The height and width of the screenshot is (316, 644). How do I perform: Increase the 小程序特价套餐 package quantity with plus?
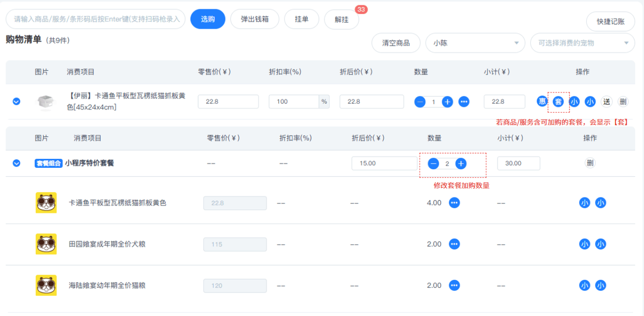coord(461,163)
